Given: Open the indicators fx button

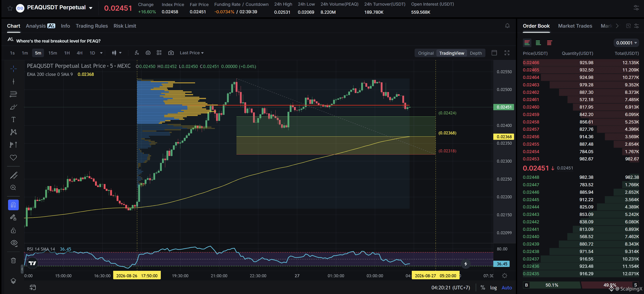Looking at the screenshot, I should [137, 53].
